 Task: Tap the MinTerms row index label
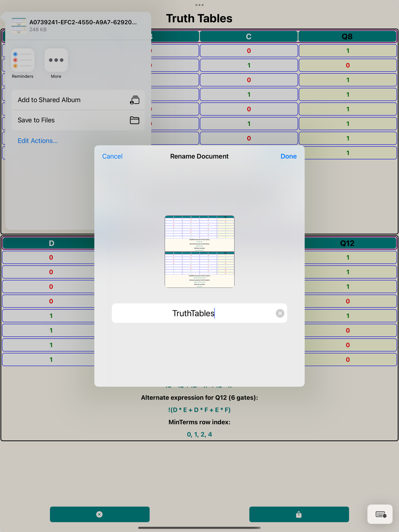click(199, 422)
